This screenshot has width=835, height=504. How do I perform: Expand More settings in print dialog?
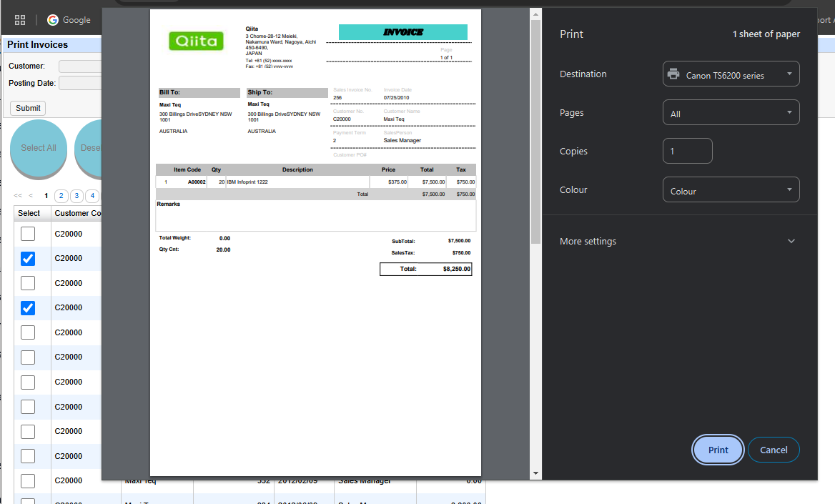[678, 242]
